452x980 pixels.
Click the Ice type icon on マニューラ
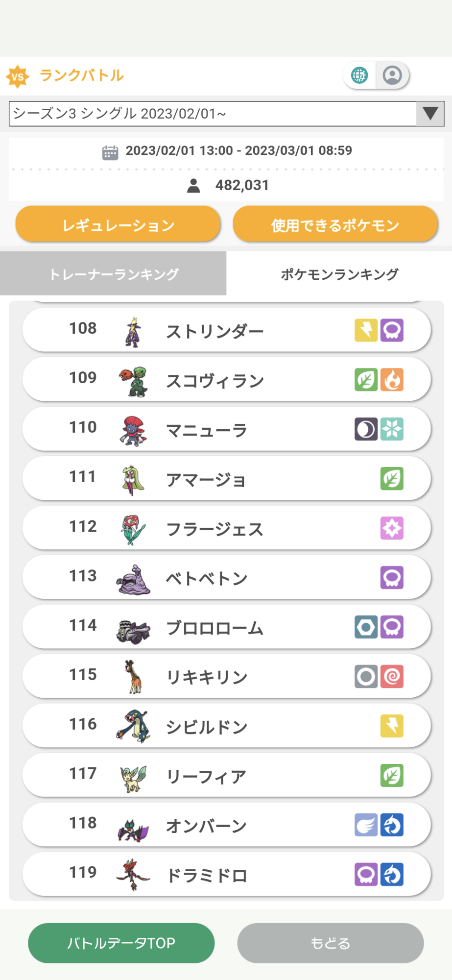[x=392, y=429]
